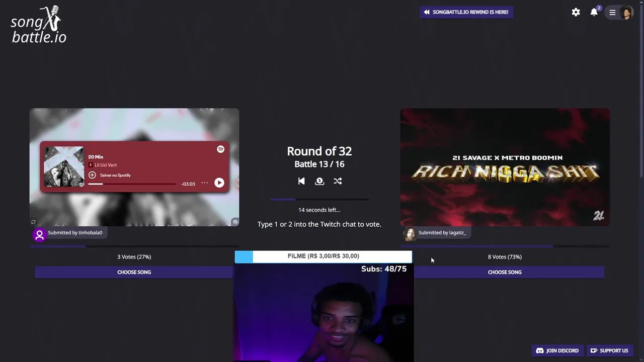The image size is (644, 362).
Task: Click the JOIN DISCORD button
Action: click(557, 350)
